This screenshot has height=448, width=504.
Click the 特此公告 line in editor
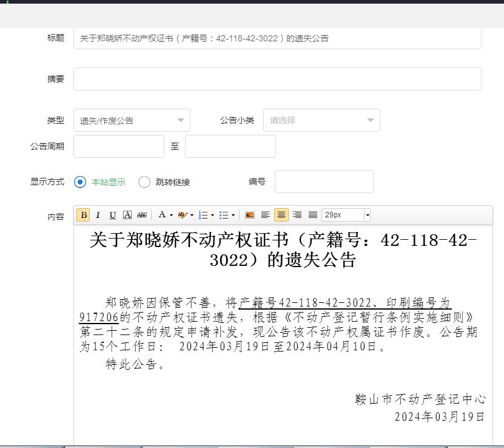[x=135, y=364]
